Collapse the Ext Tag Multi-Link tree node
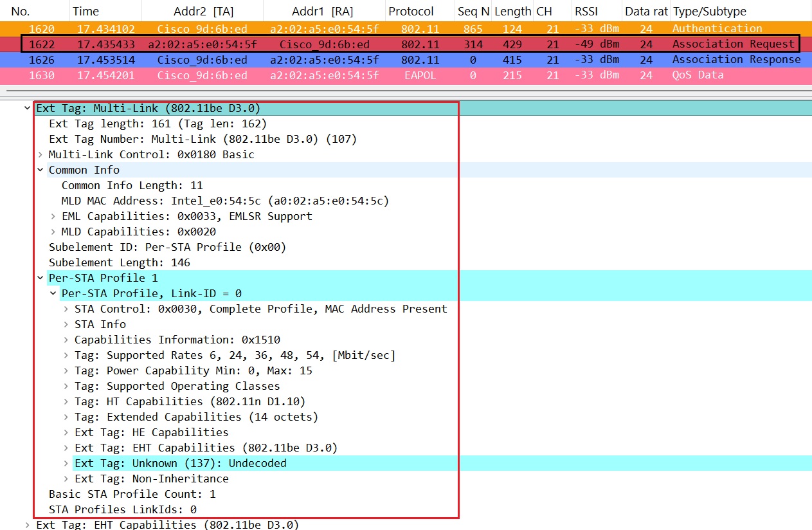This screenshot has width=812, height=530. pyautogui.click(x=27, y=108)
